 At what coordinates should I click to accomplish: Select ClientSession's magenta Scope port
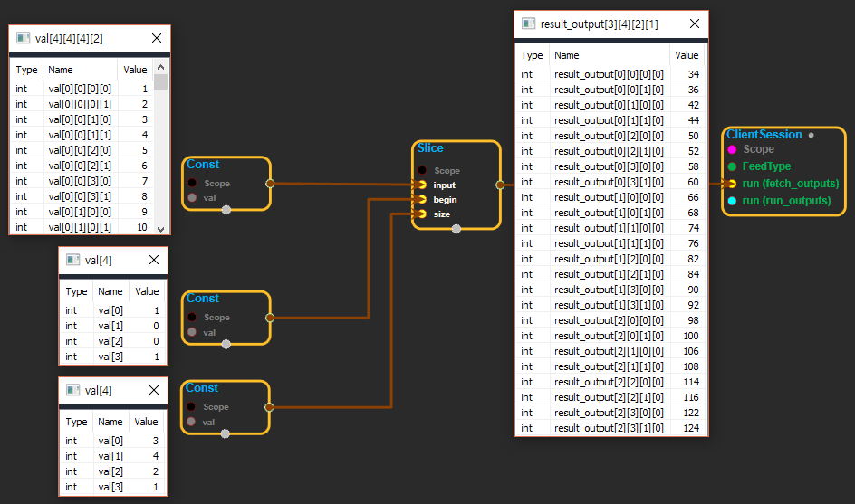[x=731, y=149]
